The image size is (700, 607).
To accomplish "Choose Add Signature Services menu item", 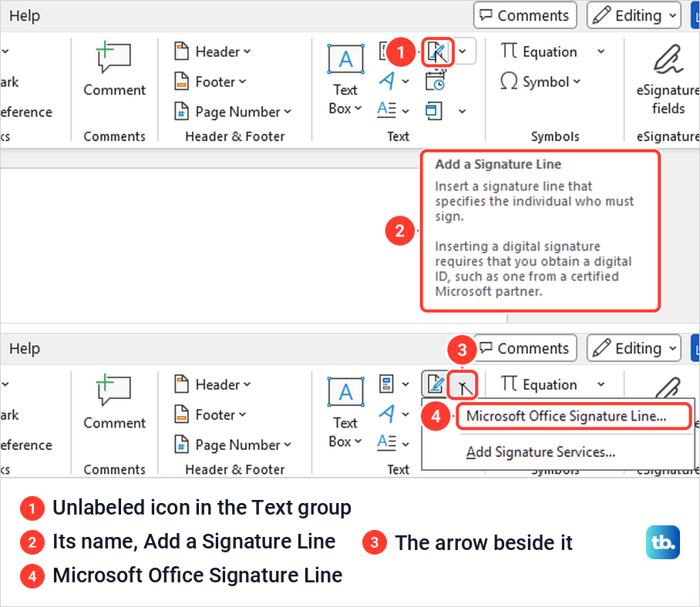I will (x=540, y=452).
